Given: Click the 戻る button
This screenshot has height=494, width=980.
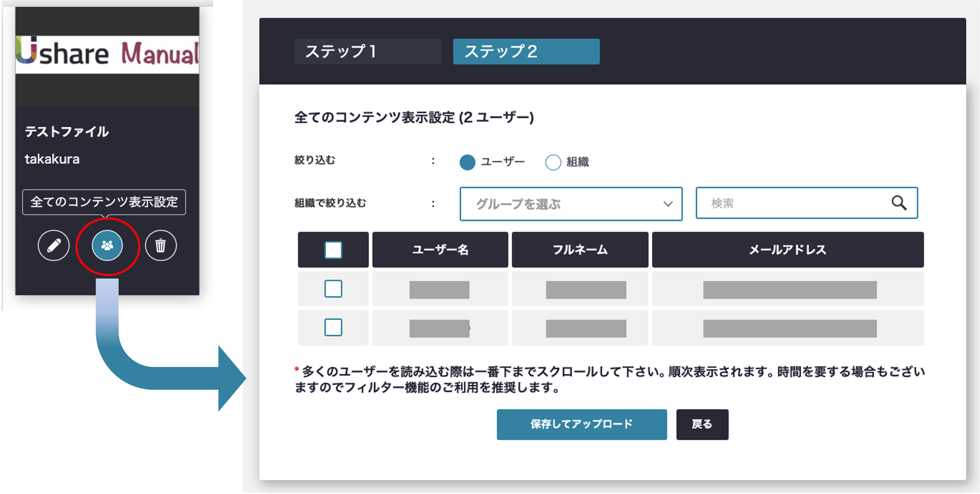Looking at the screenshot, I should click(702, 424).
